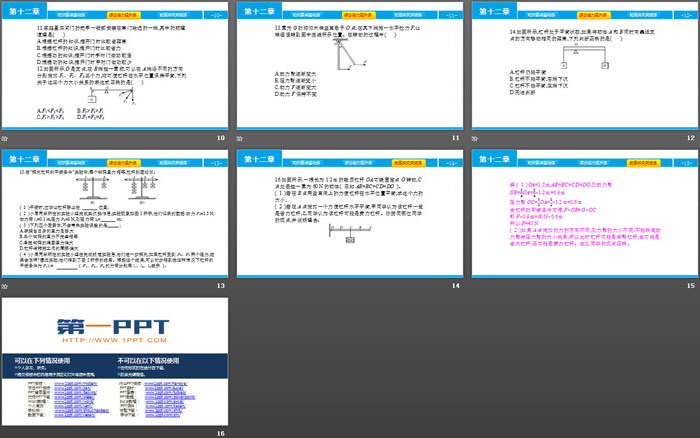Click the slide number 13 label
Screen dimensions: 700x438
(220, 287)
